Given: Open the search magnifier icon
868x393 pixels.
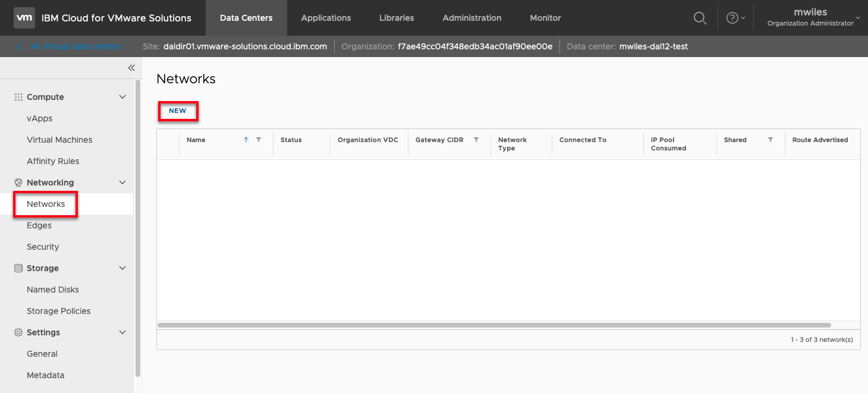Looking at the screenshot, I should click(x=700, y=18).
